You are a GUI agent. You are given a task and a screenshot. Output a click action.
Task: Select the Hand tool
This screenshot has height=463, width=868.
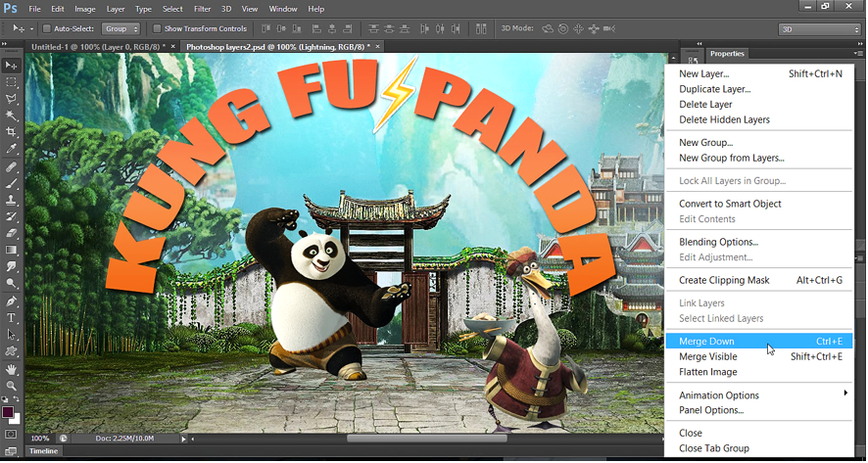click(11, 369)
